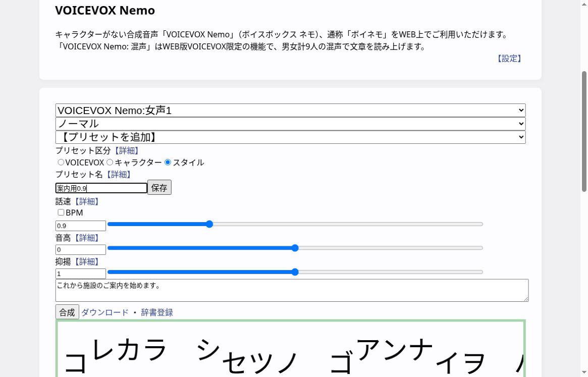The height and width of the screenshot is (377, 588).
Task: Click the 話速 speed slider handle
Action: [209, 224]
